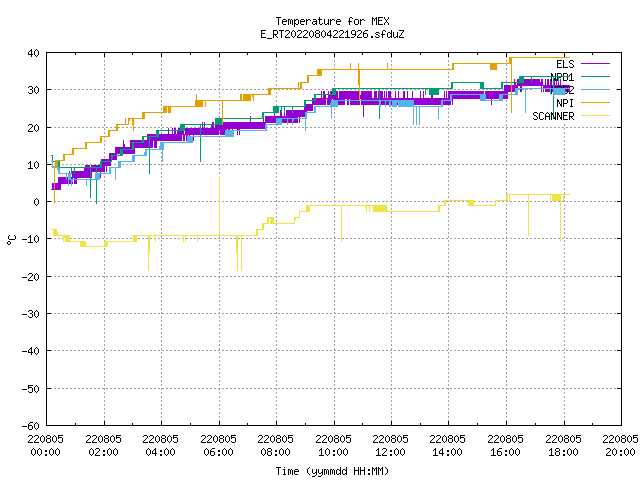Click the y-axis tick label '-40'
The image size is (640, 480).
(31, 351)
